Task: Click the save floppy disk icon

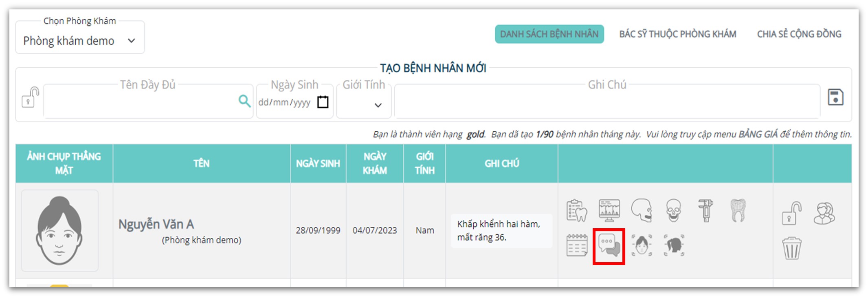Action: [x=835, y=97]
